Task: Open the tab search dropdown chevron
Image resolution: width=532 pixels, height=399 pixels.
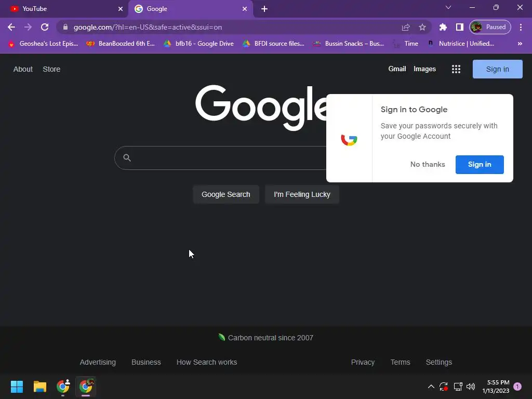Action: pyautogui.click(x=448, y=7)
